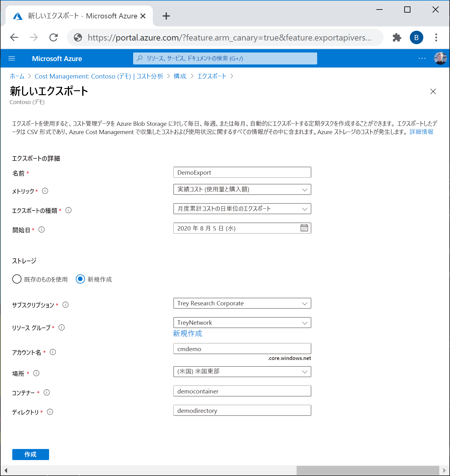Show info for ディレクトリ field
The width and height of the screenshot is (450, 476).
[x=50, y=412]
